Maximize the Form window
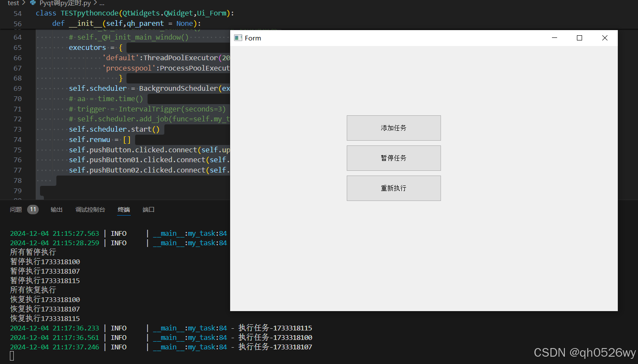Screen dimensions: 638x364 579,38
